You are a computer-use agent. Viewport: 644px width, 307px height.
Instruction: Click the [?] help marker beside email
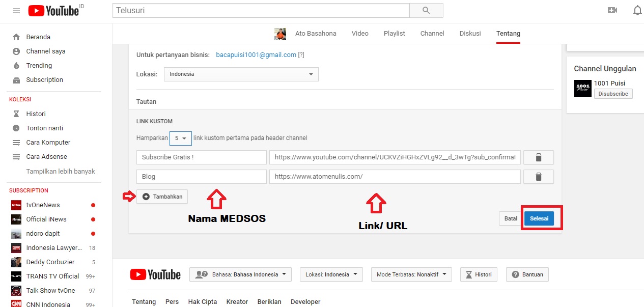coord(301,55)
